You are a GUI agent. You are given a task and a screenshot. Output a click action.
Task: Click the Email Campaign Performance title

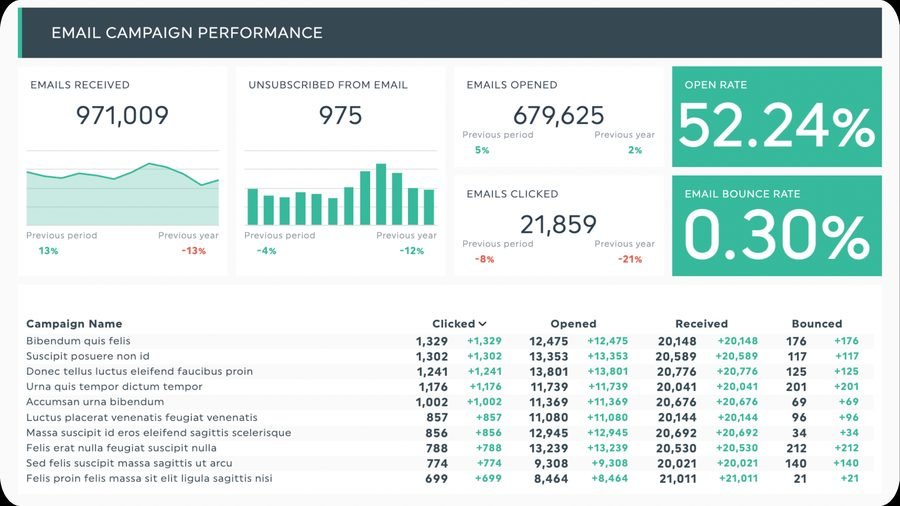click(x=187, y=33)
